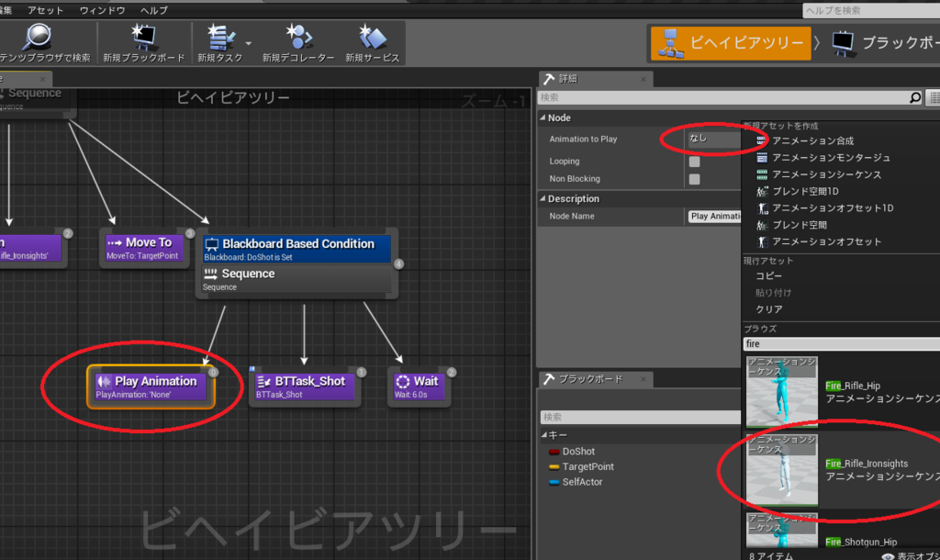Open the Help (ヘルプ) menu
The width and height of the screenshot is (940, 560).
point(154,10)
